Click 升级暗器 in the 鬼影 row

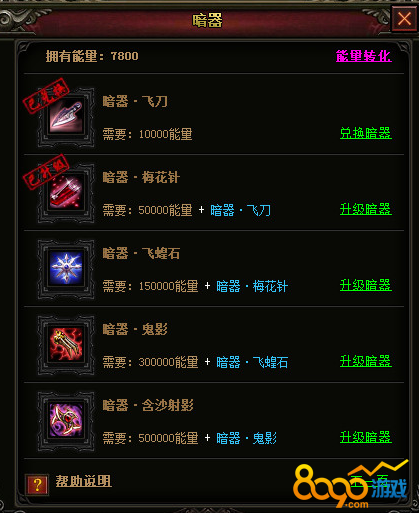[x=366, y=361]
